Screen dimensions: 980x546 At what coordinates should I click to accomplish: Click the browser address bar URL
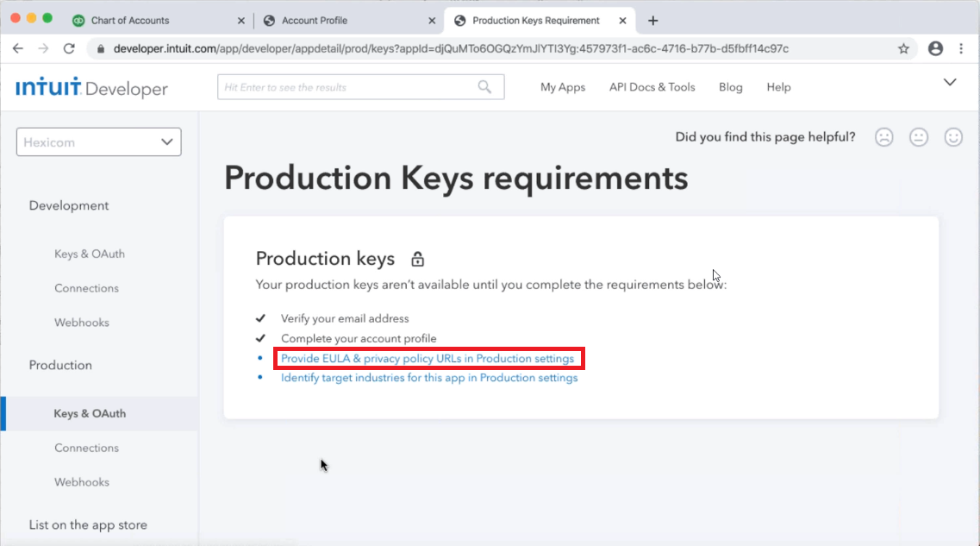[451, 49]
